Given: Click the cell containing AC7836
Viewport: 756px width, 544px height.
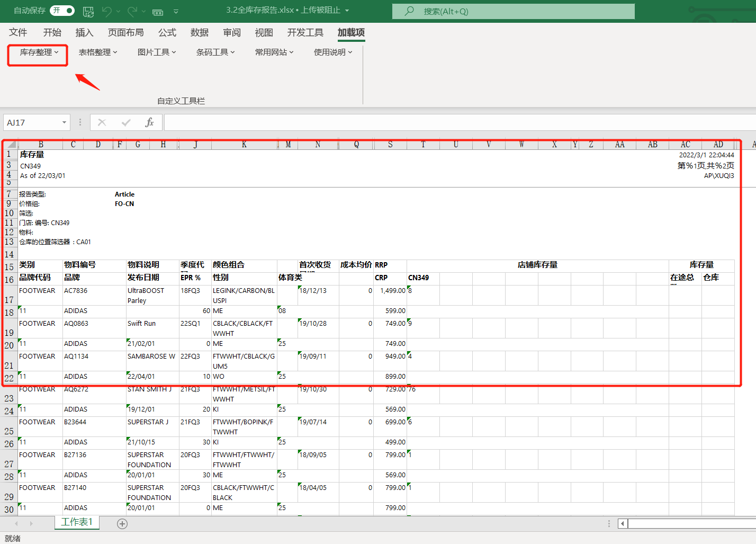Looking at the screenshot, I should 94,296.
